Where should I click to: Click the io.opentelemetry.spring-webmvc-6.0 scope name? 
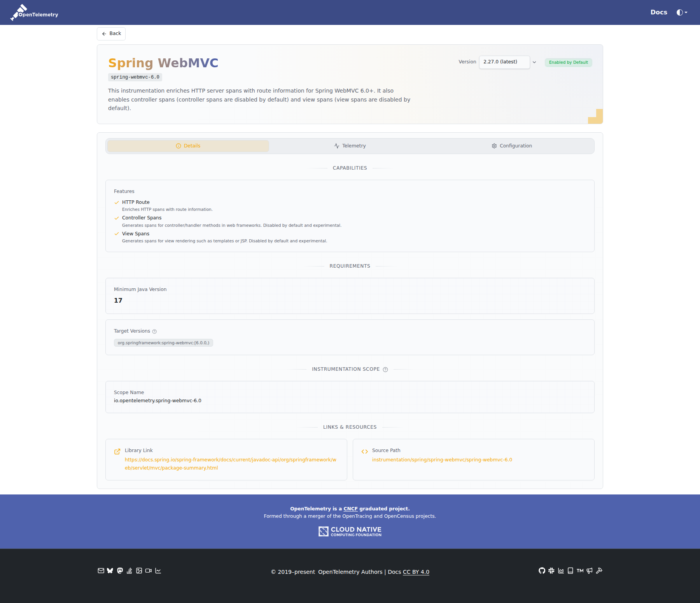pyautogui.click(x=157, y=401)
